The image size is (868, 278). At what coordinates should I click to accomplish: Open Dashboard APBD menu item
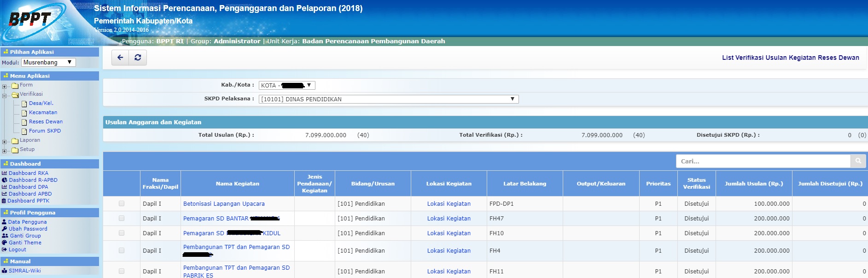point(30,194)
